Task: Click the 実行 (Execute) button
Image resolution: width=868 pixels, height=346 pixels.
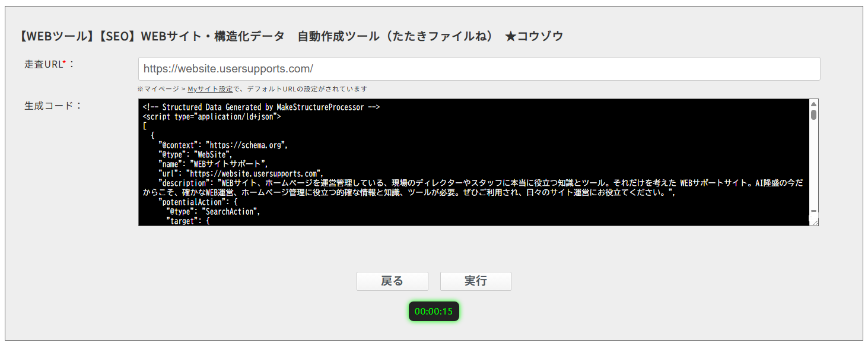Action: (475, 281)
